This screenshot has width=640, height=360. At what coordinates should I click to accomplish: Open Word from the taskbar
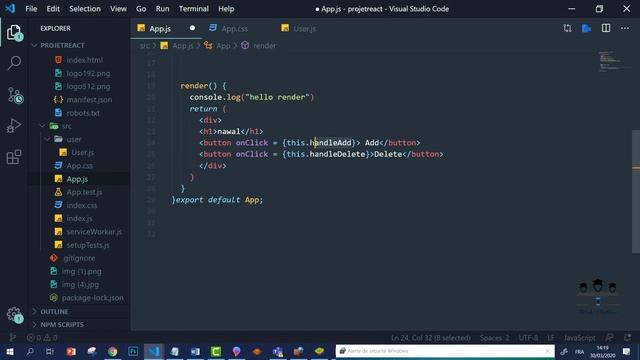[x=195, y=351]
